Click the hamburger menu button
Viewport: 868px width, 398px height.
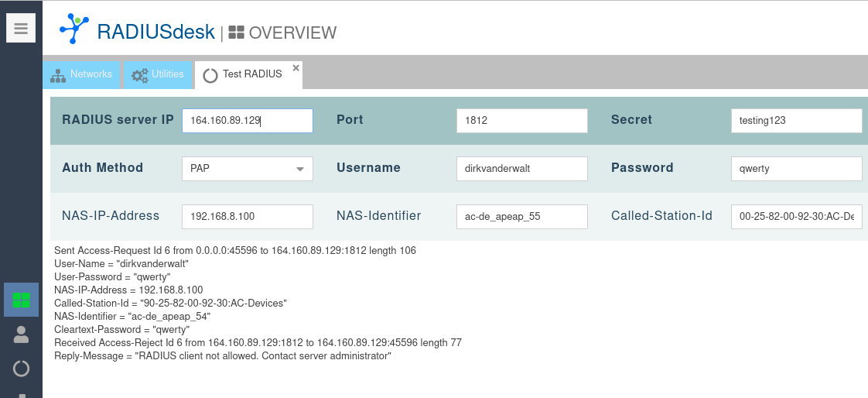(21, 29)
